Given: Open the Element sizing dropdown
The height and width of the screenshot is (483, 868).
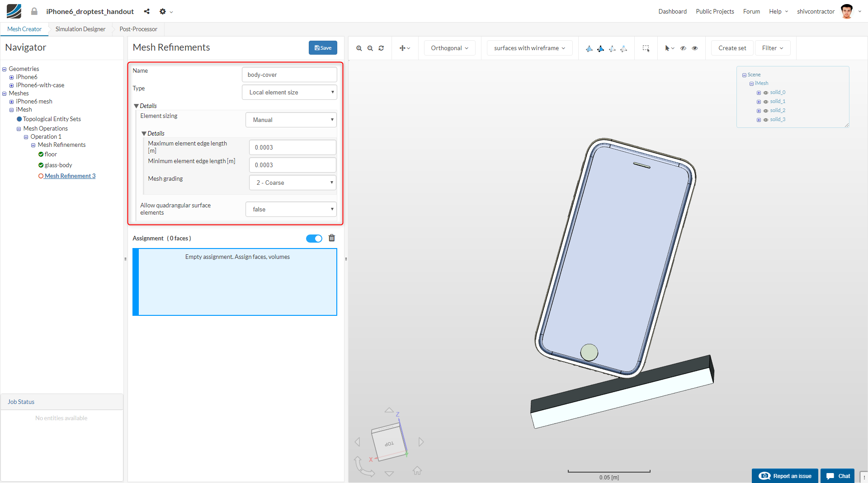Looking at the screenshot, I should pos(291,120).
